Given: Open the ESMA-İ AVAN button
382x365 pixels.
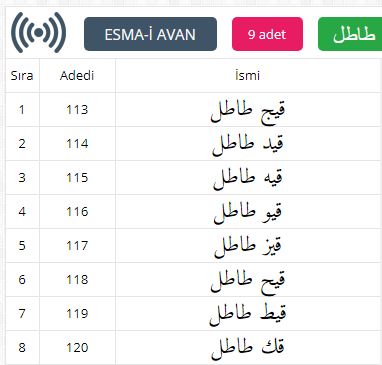Looking at the screenshot, I should coord(150,34).
